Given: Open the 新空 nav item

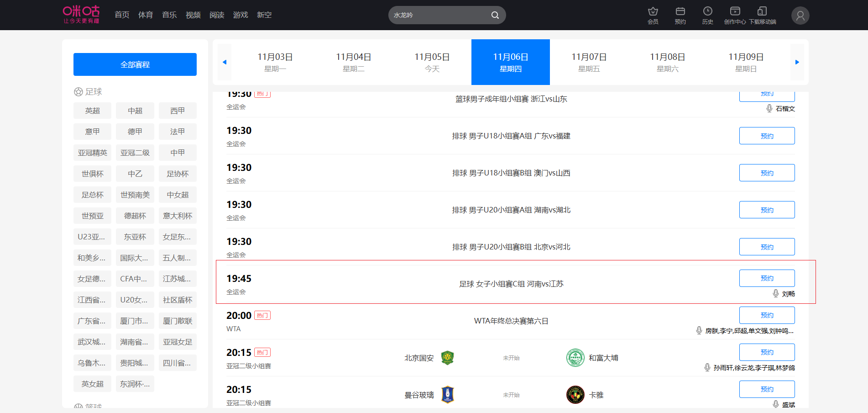Looking at the screenshot, I should [264, 15].
